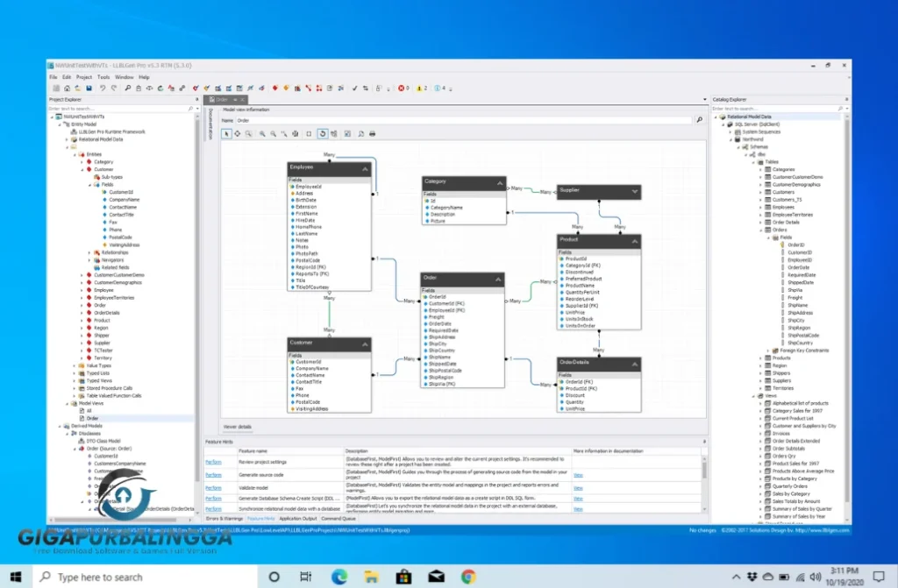Expand the Category entity in Project Explorer
Screen dimensions: 898x588
click(x=82, y=162)
